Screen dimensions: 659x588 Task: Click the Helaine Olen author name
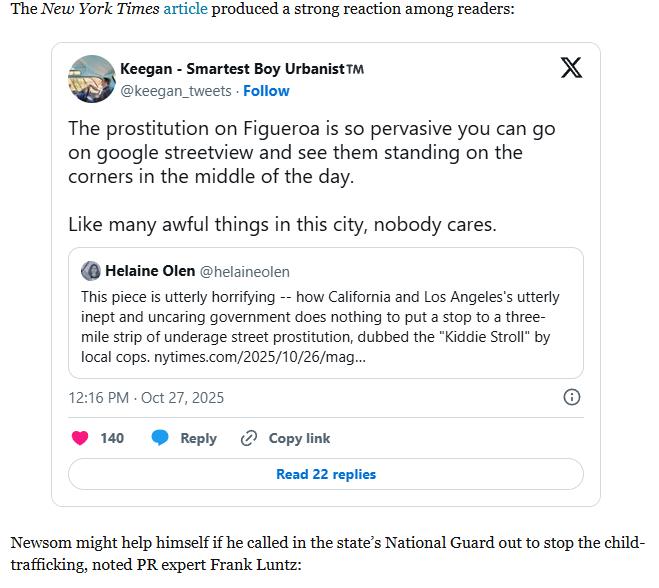pos(150,271)
